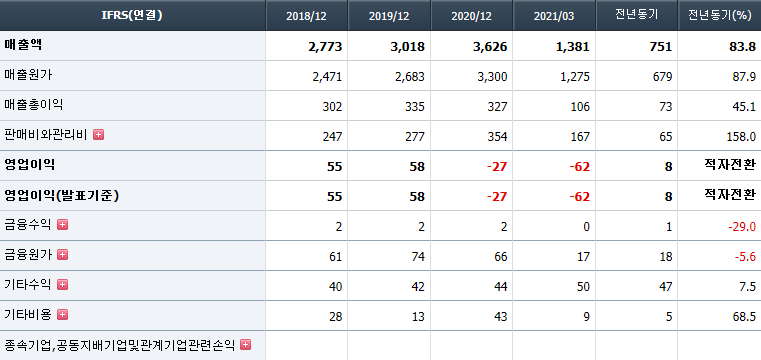Click 매출액 value 1,381 for 2021/03
This screenshot has height=360, width=761.
573,47
